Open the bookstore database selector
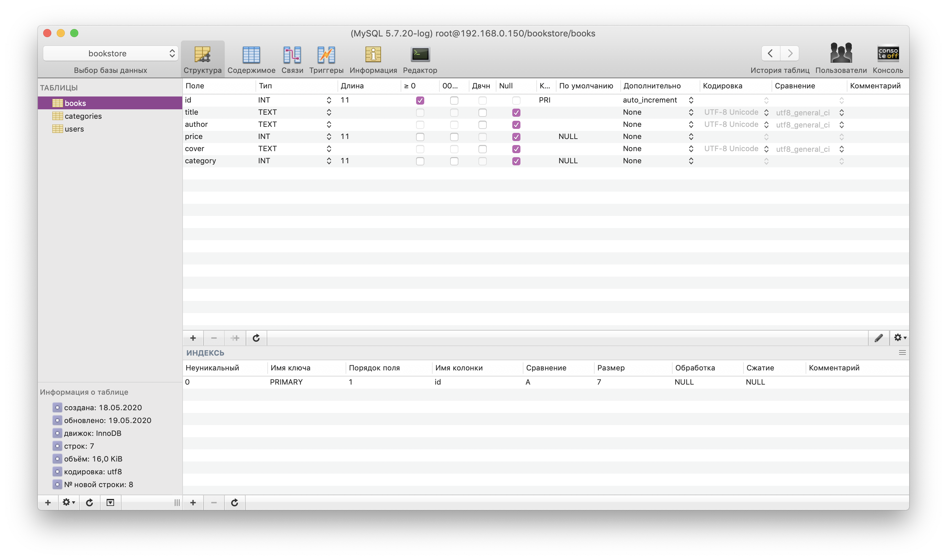 coord(110,54)
